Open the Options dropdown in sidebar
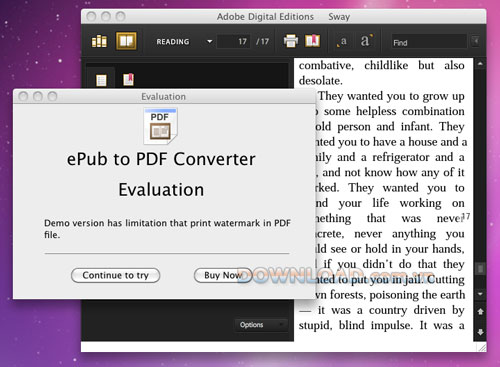The height and width of the screenshot is (367, 500). 261,325
